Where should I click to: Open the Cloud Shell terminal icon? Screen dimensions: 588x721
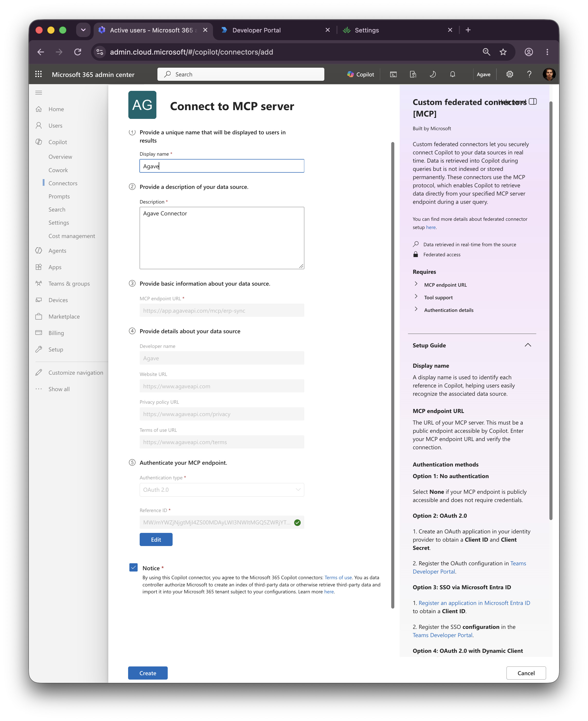tap(393, 74)
